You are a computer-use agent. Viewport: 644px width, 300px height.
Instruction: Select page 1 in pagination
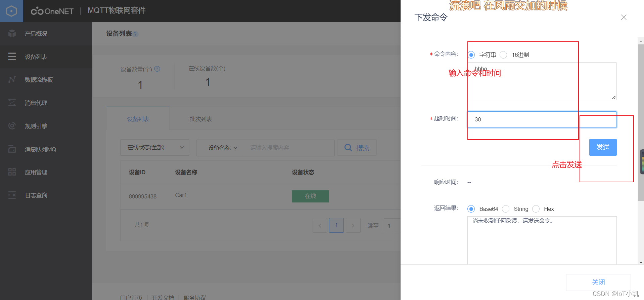pyautogui.click(x=336, y=225)
